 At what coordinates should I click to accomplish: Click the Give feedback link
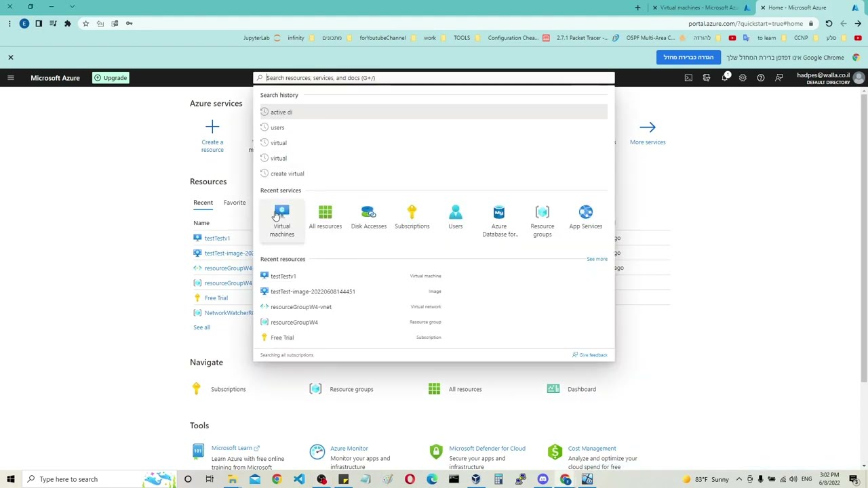[590, 354]
